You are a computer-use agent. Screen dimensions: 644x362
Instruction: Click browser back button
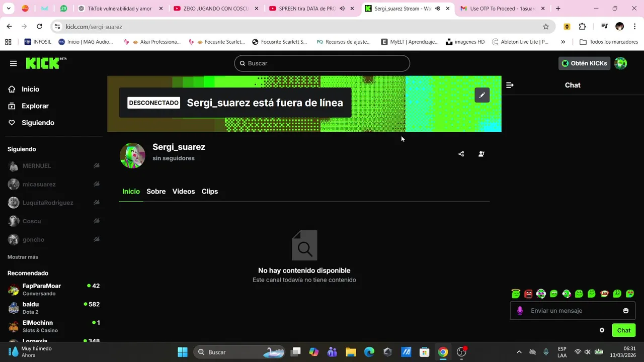[10, 27]
